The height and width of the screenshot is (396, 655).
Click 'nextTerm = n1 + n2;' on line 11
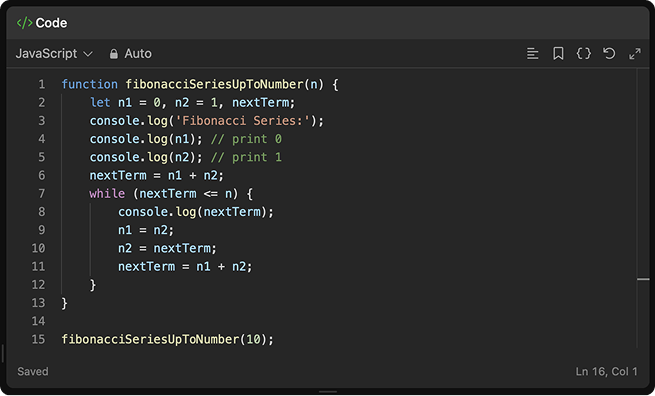185,267
